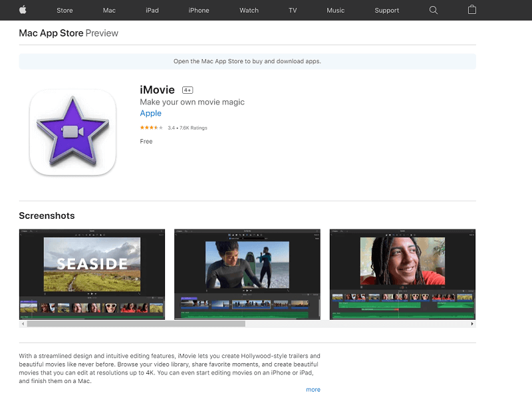
Task: Click the star rating icons
Action: click(152, 128)
